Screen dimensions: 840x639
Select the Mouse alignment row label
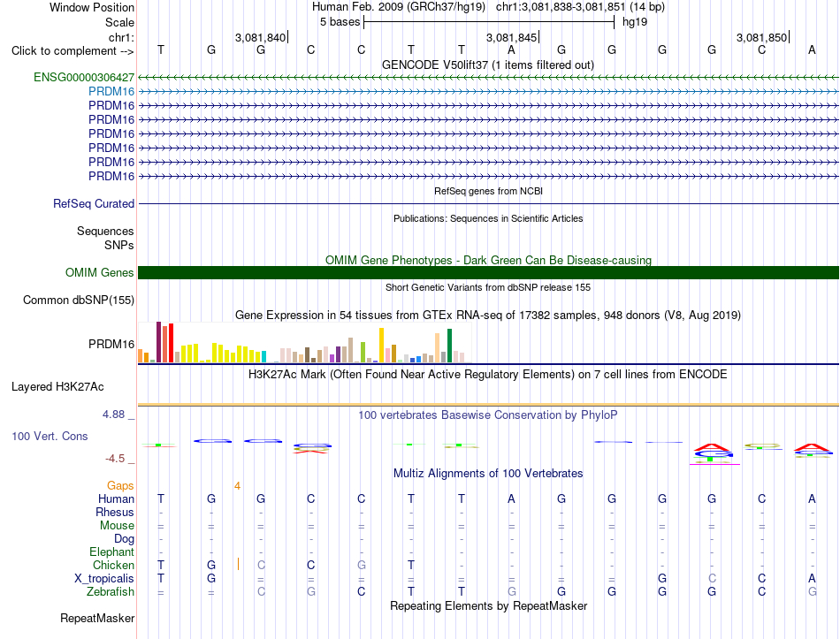tap(117, 526)
